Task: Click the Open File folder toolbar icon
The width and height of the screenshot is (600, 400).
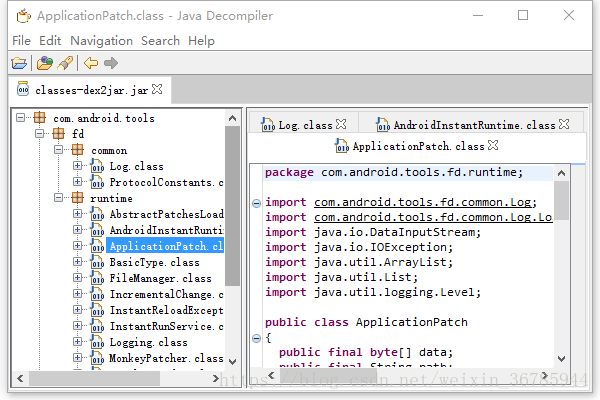Action: [19, 63]
